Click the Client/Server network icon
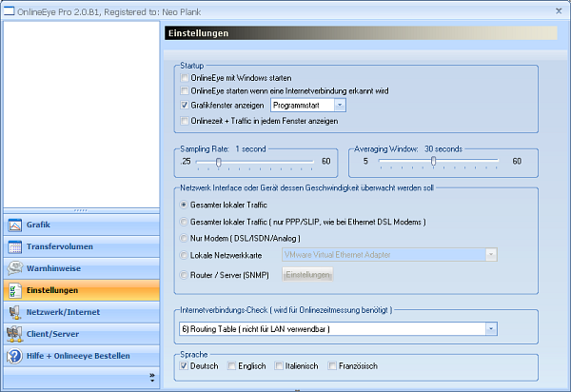This screenshot has height=392, width=571. [15, 334]
